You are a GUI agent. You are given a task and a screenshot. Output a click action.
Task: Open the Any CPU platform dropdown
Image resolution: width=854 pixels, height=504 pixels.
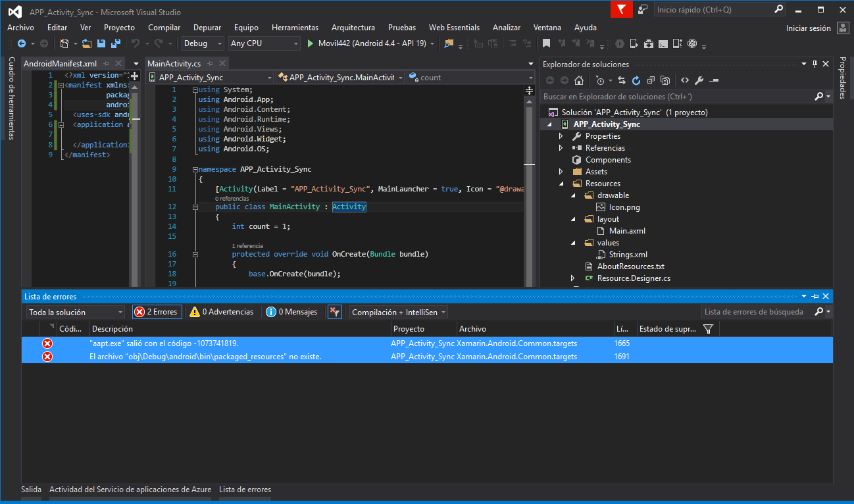(x=264, y=43)
